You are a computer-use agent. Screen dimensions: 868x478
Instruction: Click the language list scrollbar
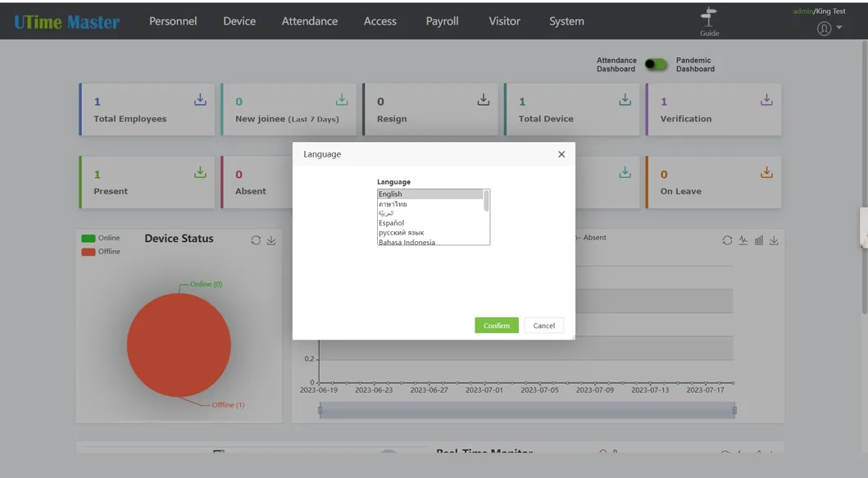coord(486,201)
